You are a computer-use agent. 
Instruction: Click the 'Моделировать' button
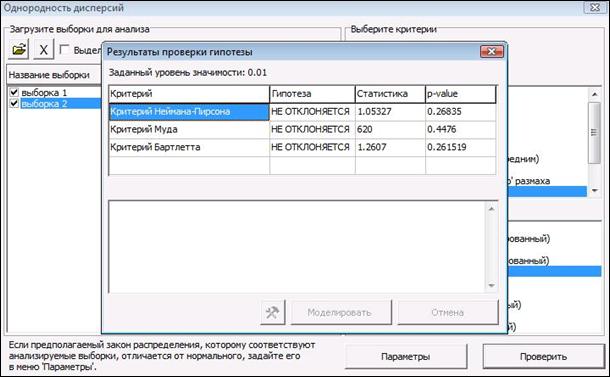pyautogui.click(x=341, y=312)
